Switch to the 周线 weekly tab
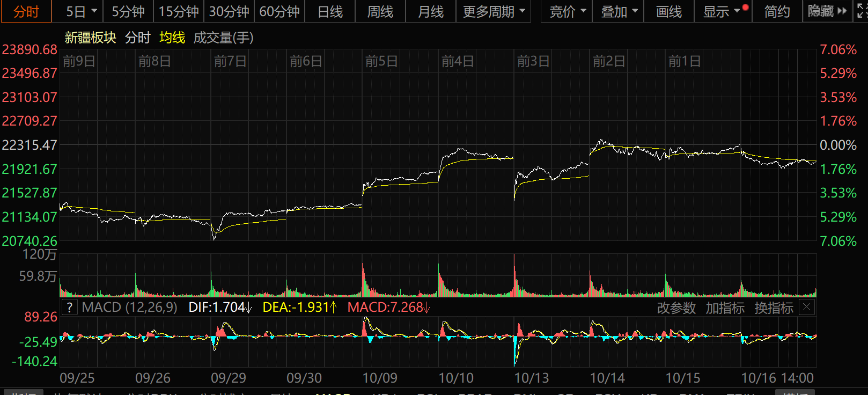Viewport: 868px width, 395px height. pyautogui.click(x=380, y=11)
